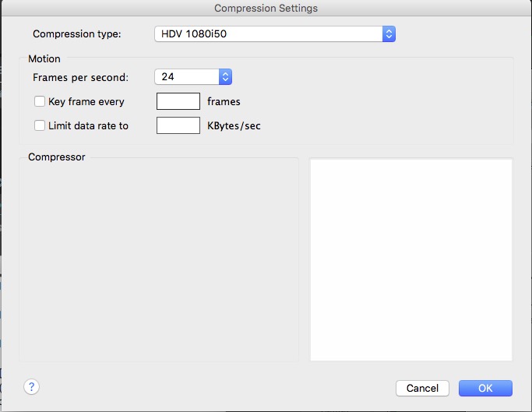The width and height of the screenshot is (532, 412).
Task: Click the Cancel button
Action: point(422,388)
